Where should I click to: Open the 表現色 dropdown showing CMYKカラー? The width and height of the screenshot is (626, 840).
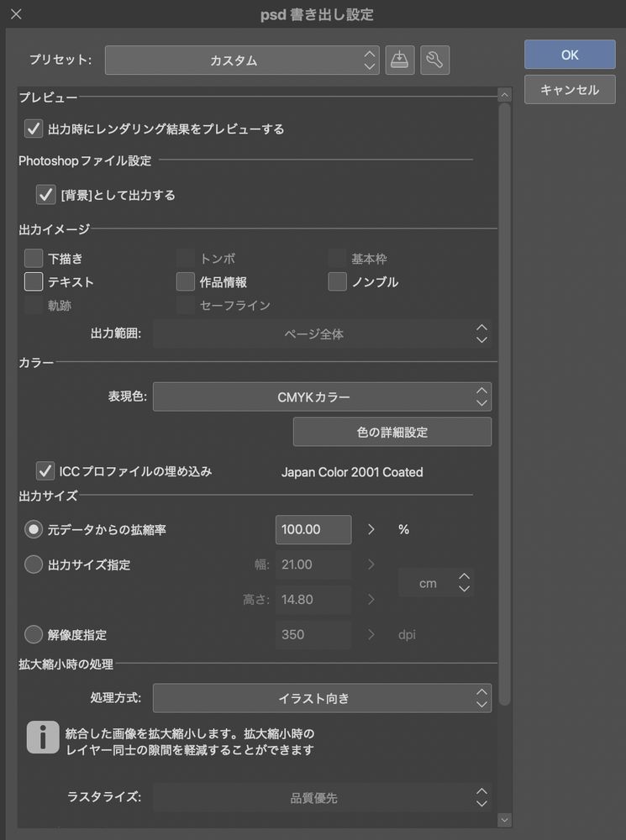(322, 397)
